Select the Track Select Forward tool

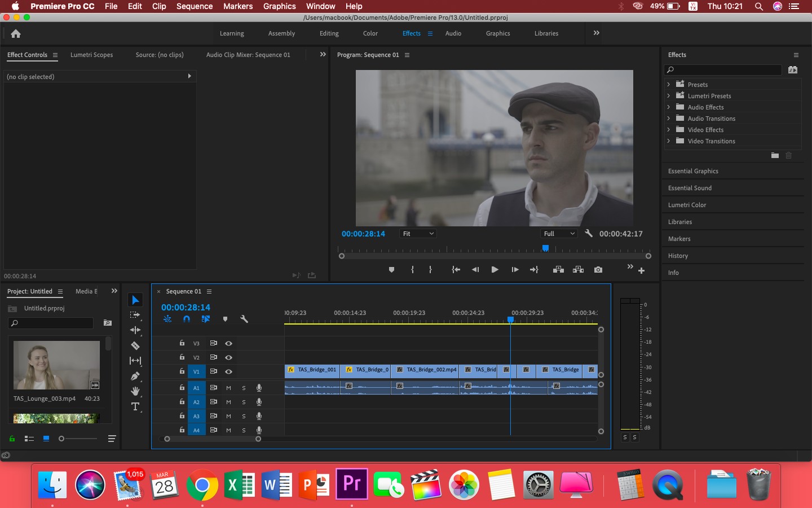click(135, 315)
